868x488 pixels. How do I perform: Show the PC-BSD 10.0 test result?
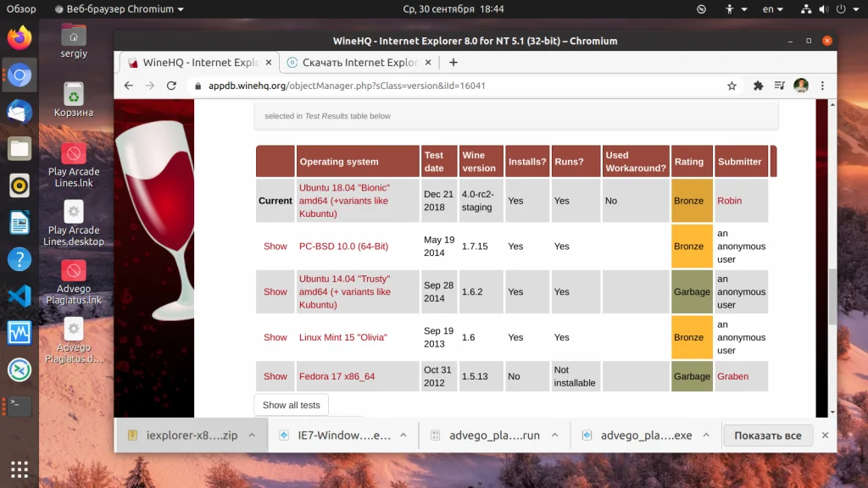coord(275,247)
